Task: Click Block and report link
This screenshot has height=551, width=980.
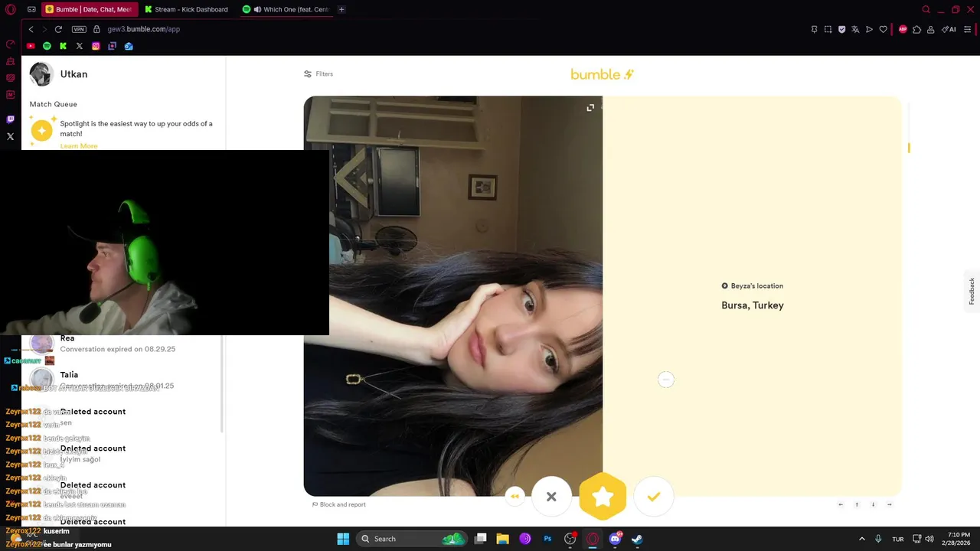Action: pos(338,504)
